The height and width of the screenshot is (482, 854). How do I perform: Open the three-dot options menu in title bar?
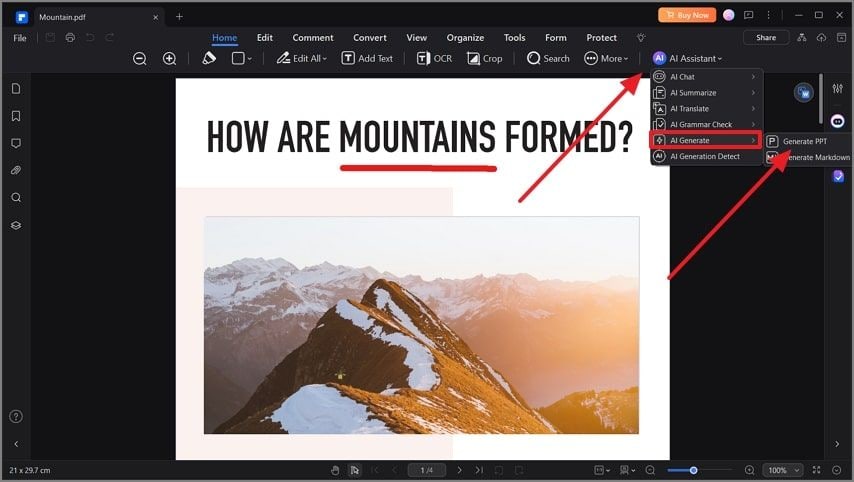768,15
